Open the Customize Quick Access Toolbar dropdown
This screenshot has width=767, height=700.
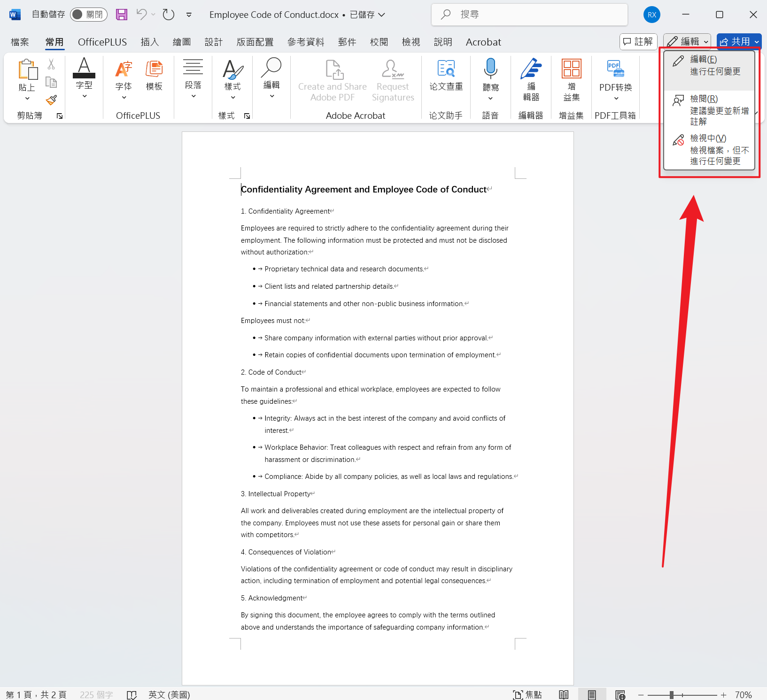click(x=189, y=15)
